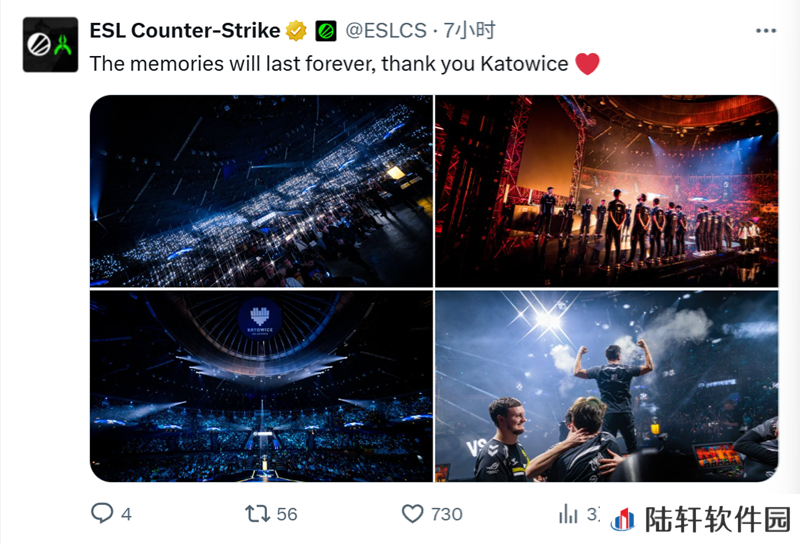Open the three-dot more options menu
Viewport: 800px width, 544px height.
766,31
